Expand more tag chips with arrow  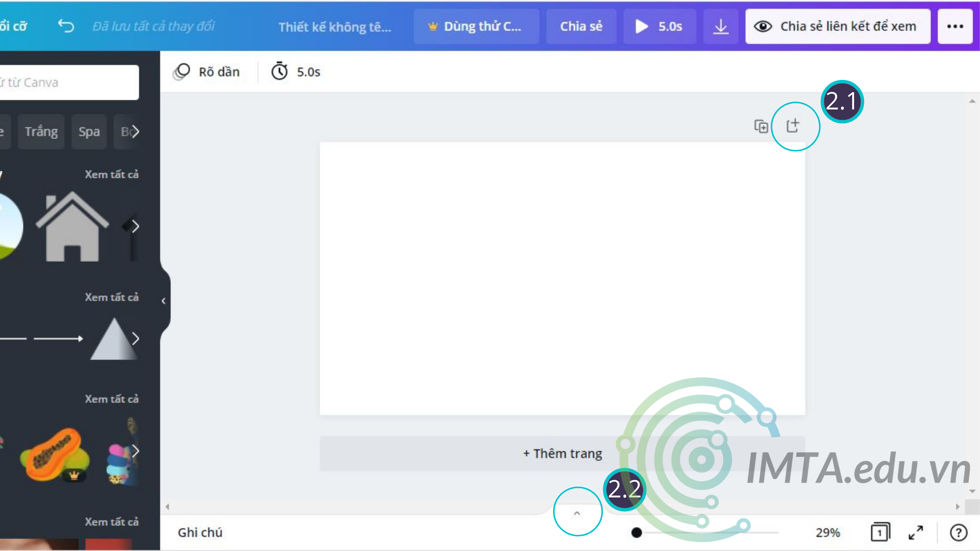135,131
